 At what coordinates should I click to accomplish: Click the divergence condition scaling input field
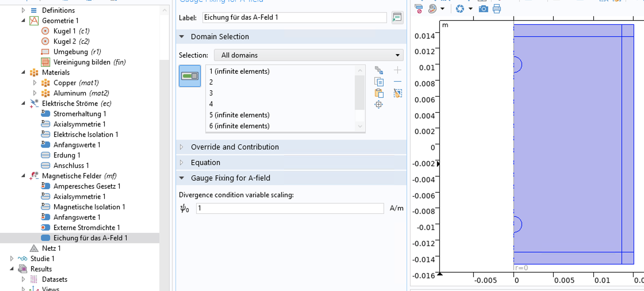[290, 208]
